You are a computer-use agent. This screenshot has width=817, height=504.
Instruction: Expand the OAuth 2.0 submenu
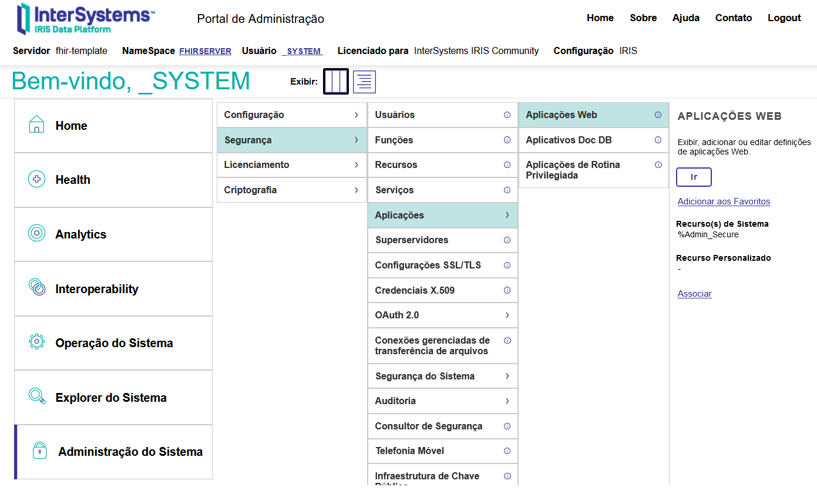(507, 315)
